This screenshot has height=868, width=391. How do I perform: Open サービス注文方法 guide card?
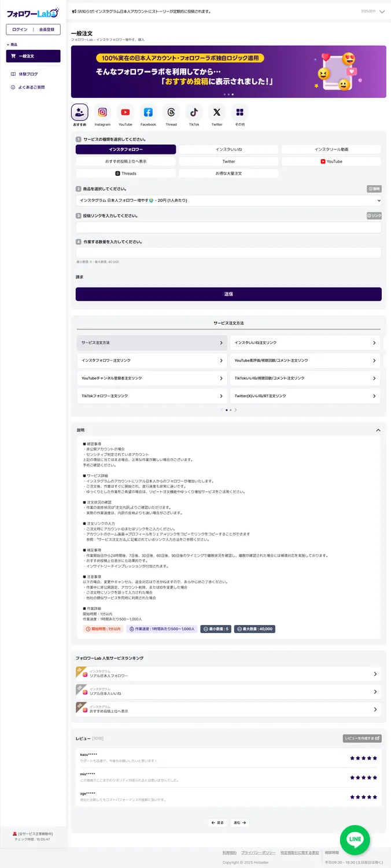[x=152, y=343]
